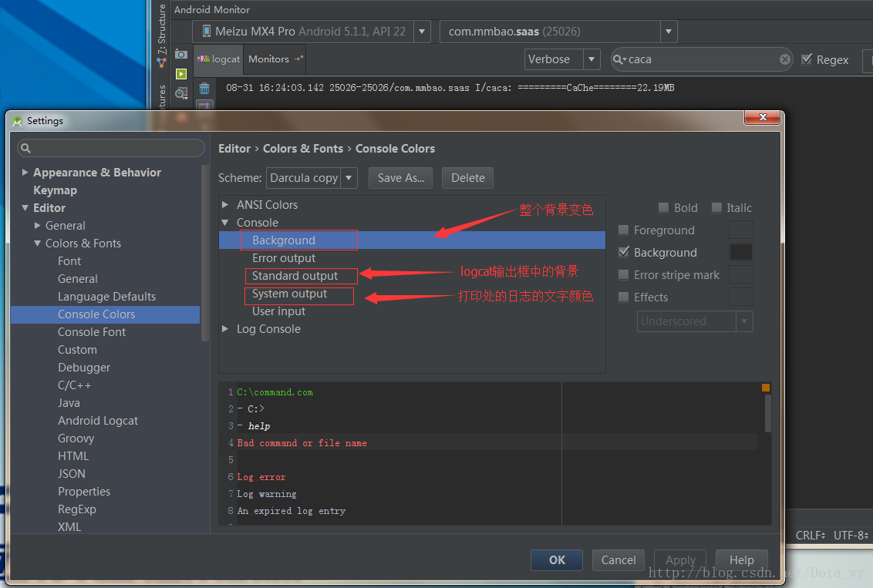Expand the ANSI Colors group
The width and height of the screenshot is (873, 588).
click(225, 205)
